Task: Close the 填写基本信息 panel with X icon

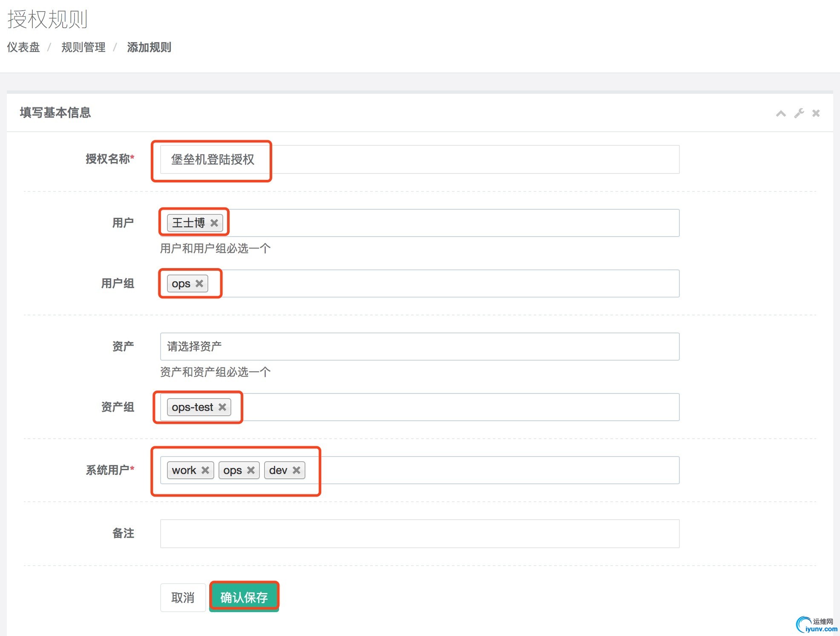Action: click(x=816, y=113)
